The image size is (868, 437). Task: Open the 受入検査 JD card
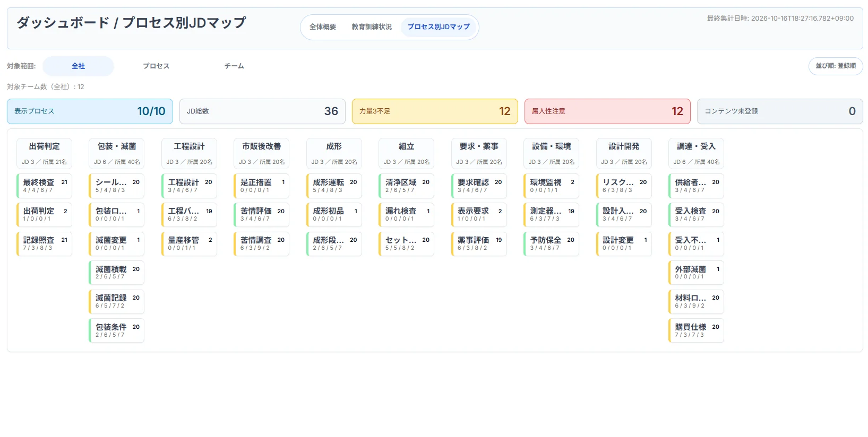(696, 215)
